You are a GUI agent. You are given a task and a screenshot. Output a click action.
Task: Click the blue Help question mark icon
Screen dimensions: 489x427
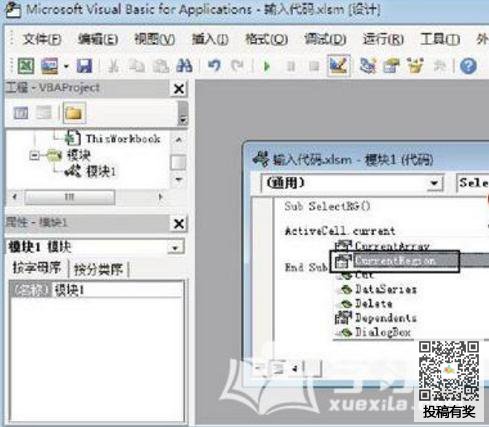(x=468, y=66)
